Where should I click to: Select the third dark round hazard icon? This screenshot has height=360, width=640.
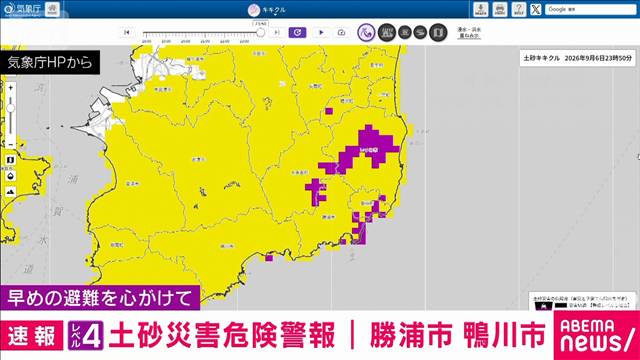point(404,32)
